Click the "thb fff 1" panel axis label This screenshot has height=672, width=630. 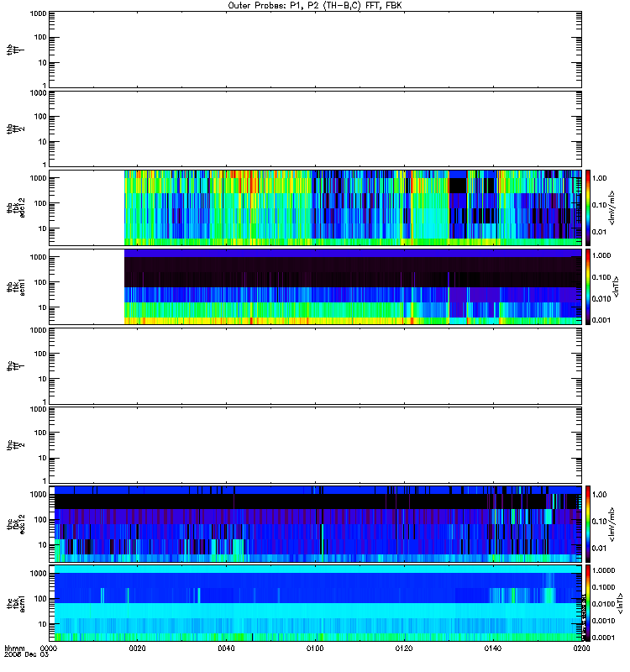pyautogui.click(x=15, y=50)
